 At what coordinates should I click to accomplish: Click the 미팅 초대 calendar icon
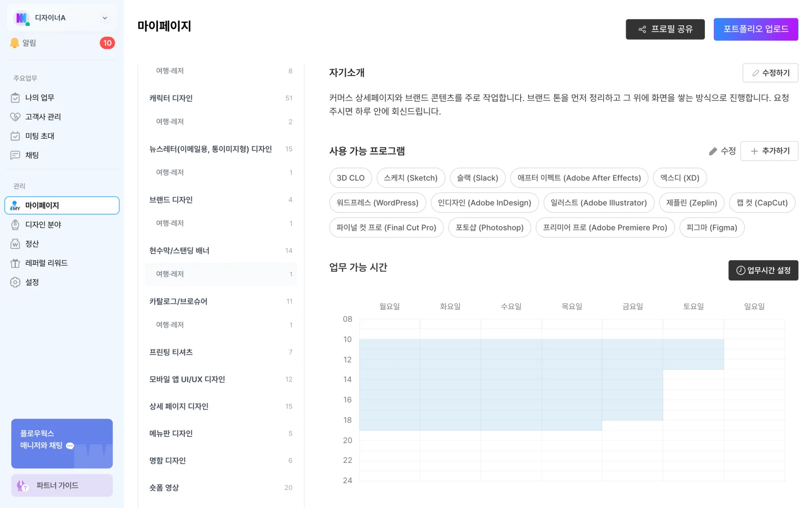click(x=15, y=136)
